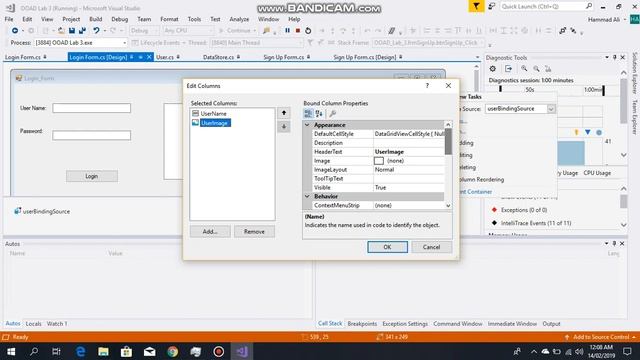Click the Restart debugging icon
This screenshot has width=640, height=360.
(x=308, y=31)
